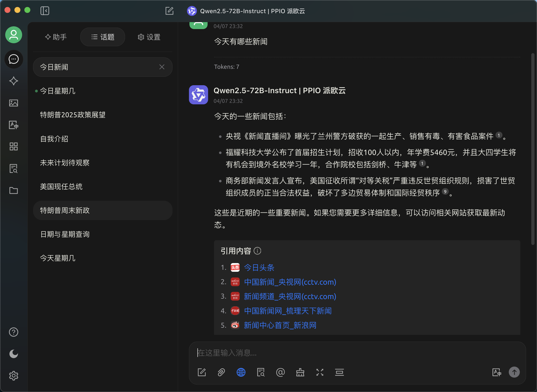Open the translate icon in the sidebar
The height and width of the screenshot is (392, 537).
(14, 125)
